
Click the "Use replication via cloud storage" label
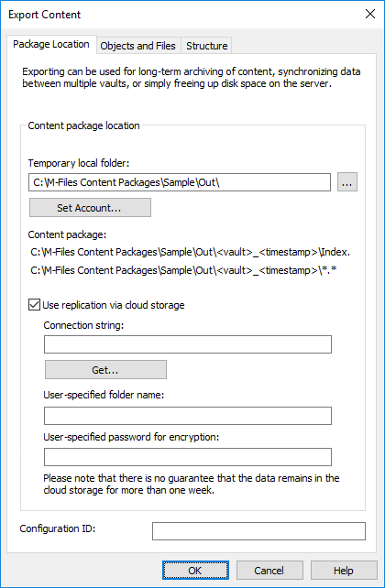pyautogui.click(x=114, y=305)
